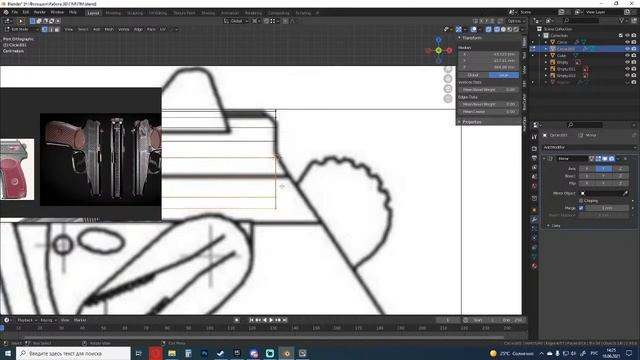The width and height of the screenshot is (640, 360).
Task: Click the green Y axis gizmo circle
Action: point(438,51)
